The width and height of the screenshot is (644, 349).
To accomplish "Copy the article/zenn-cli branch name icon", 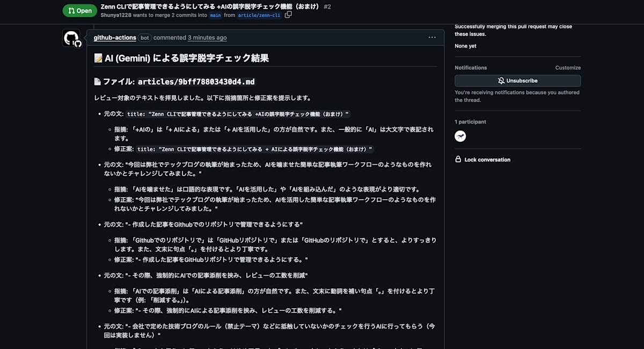I will coord(288,15).
